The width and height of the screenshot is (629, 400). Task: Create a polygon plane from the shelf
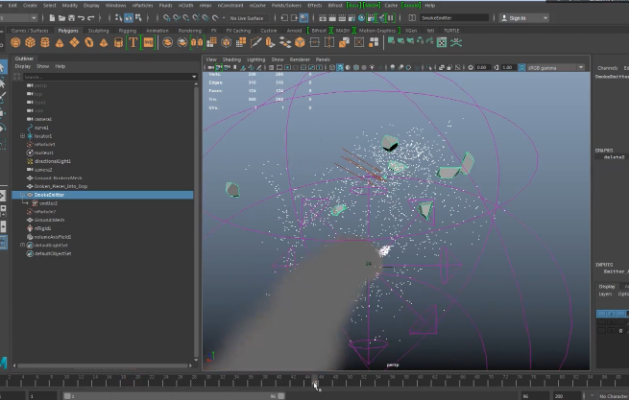[x=74, y=42]
